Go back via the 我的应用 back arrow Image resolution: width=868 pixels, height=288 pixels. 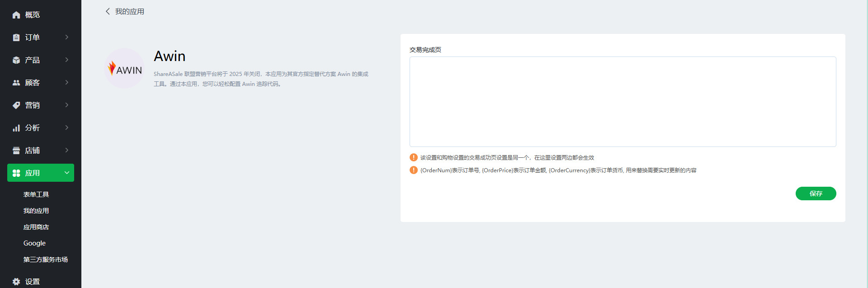[108, 11]
